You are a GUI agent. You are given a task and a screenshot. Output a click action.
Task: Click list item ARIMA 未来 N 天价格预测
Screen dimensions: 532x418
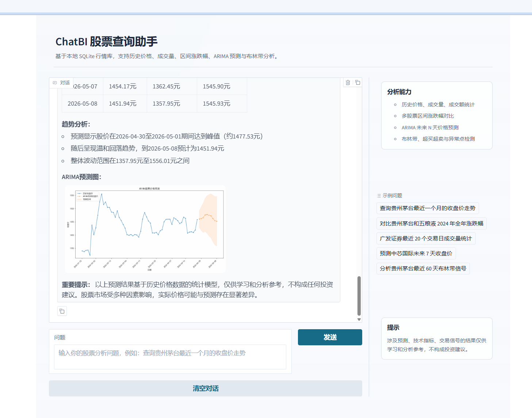(430, 128)
